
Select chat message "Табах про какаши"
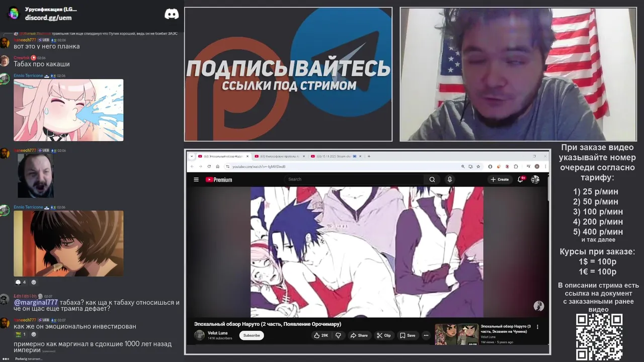(x=42, y=64)
